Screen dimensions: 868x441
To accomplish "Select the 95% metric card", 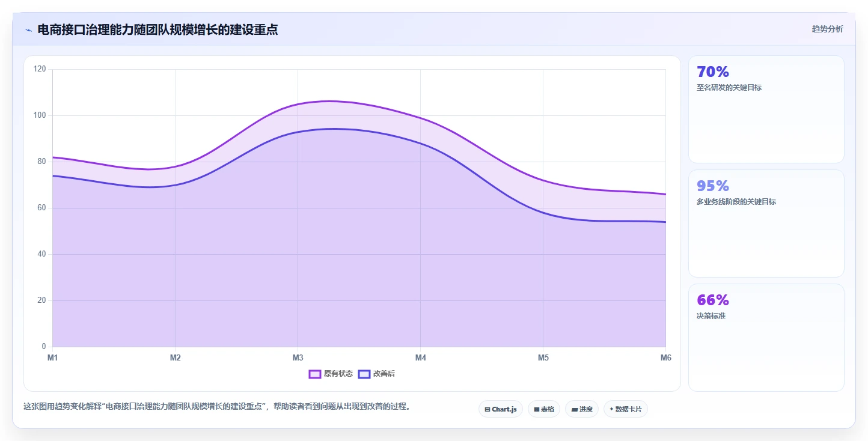I will tap(766, 224).
